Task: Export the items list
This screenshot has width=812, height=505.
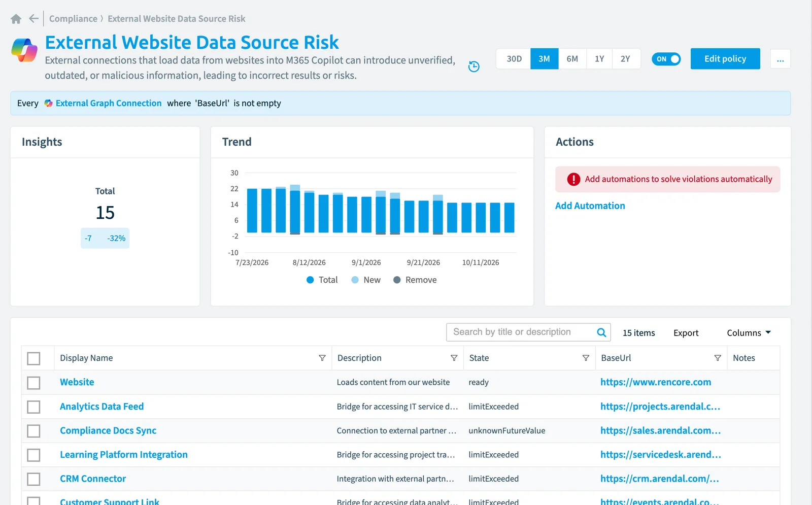Action: [x=686, y=333]
